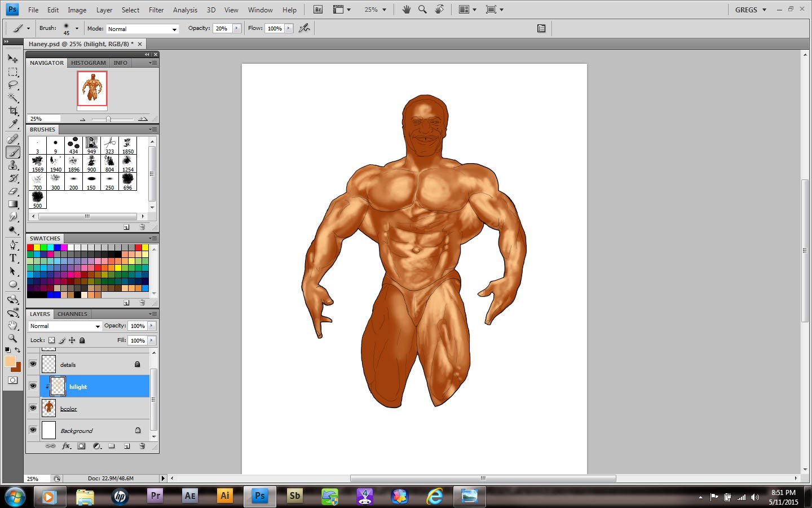Select the Crop tool
The image size is (812, 508).
(x=13, y=111)
